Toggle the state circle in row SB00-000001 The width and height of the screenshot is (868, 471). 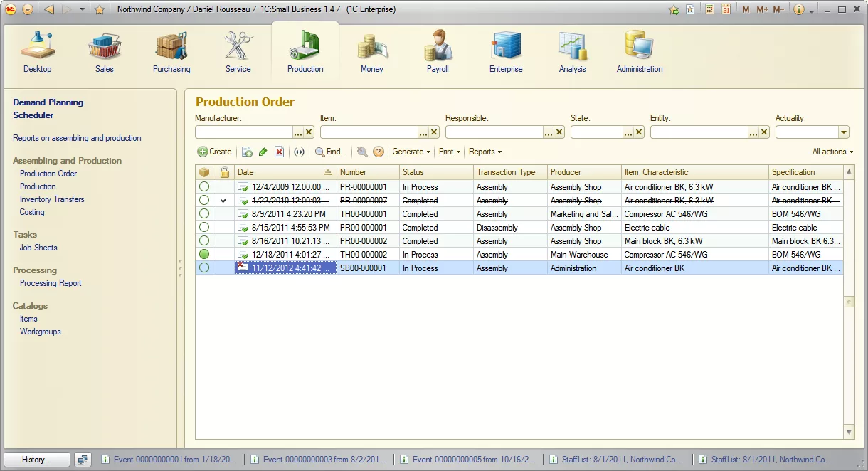(x=205, y=268)
